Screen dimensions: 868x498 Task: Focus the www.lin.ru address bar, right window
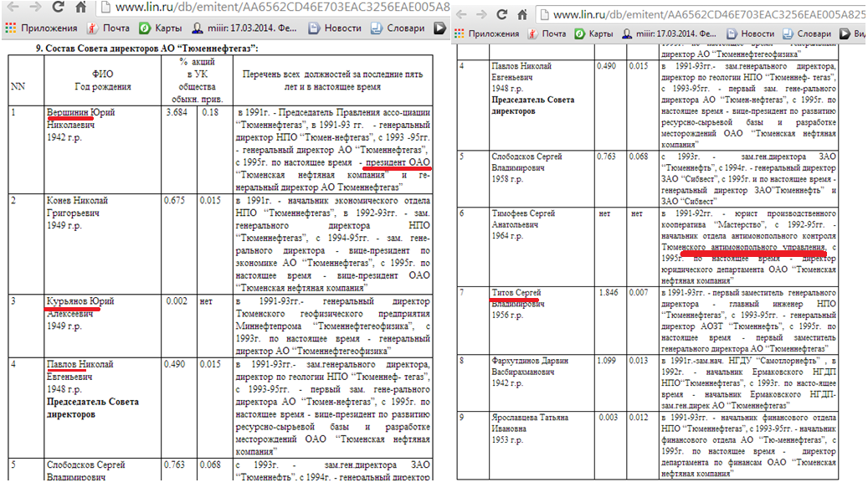[701, 15]
